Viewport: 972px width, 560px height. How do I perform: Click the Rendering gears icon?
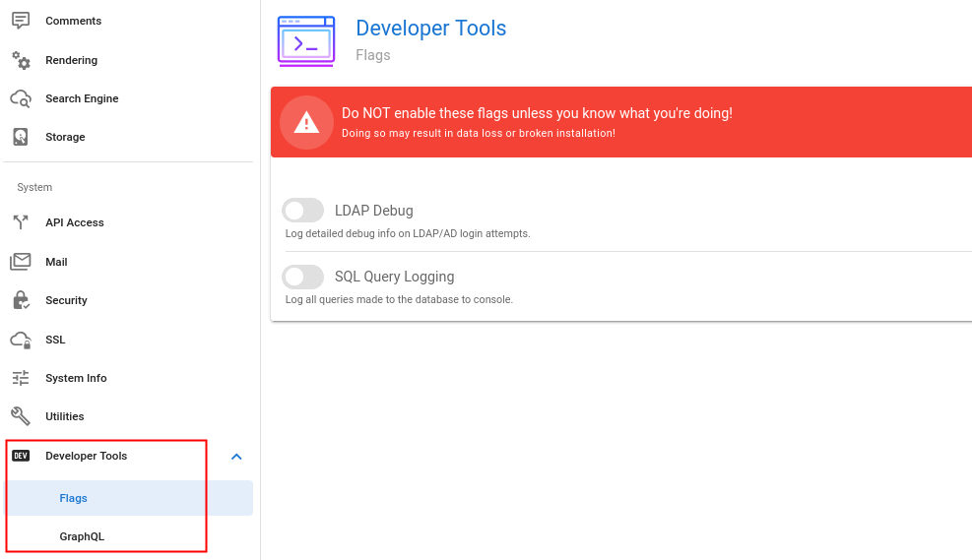pos(21,60)
